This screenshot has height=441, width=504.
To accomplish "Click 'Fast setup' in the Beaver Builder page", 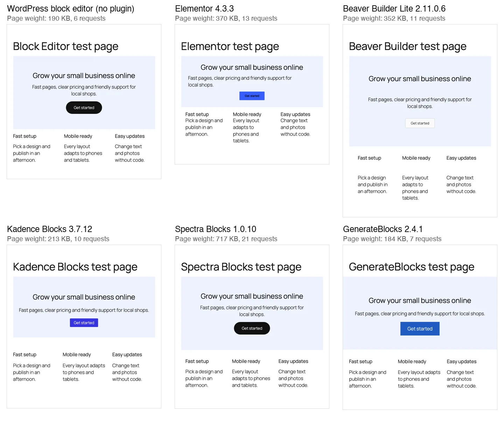I will coord(370,158).
